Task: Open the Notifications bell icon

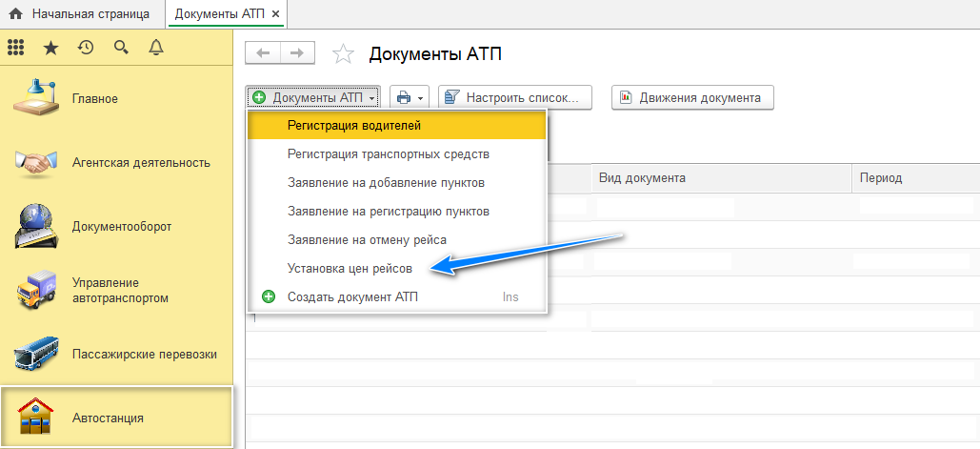Action: pos(155,47)
